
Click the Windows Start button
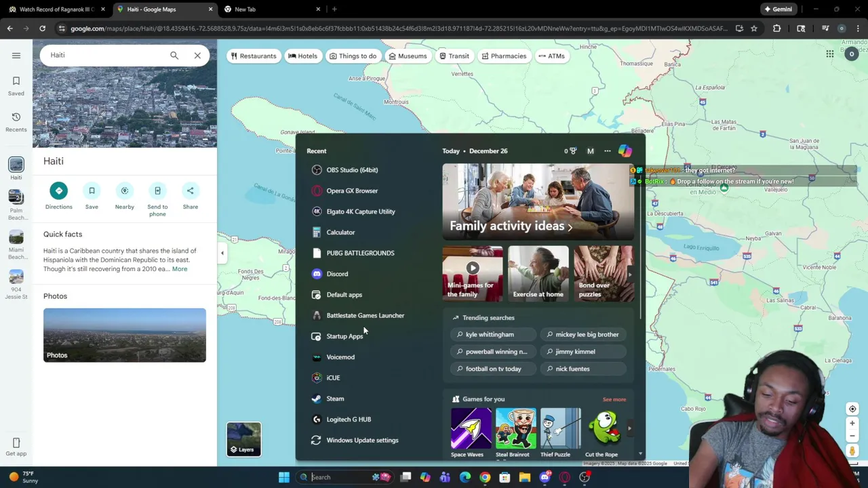point(284,477)
